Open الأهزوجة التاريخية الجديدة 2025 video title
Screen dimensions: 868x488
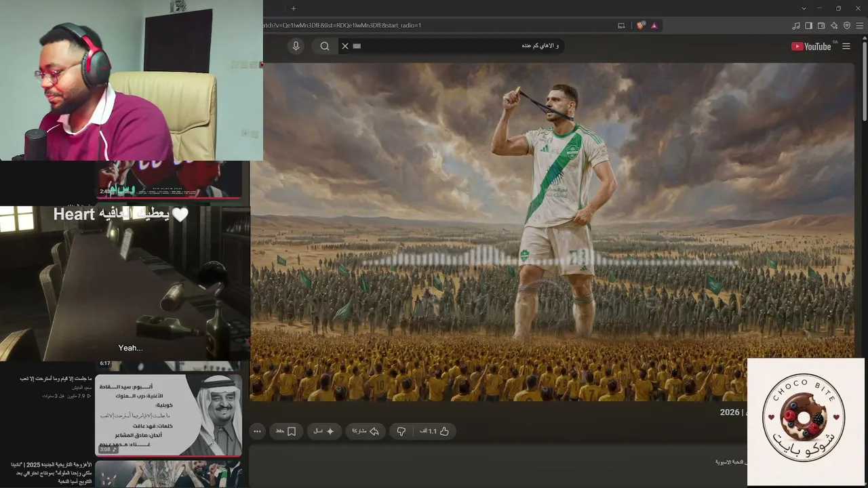pos(52,472)
